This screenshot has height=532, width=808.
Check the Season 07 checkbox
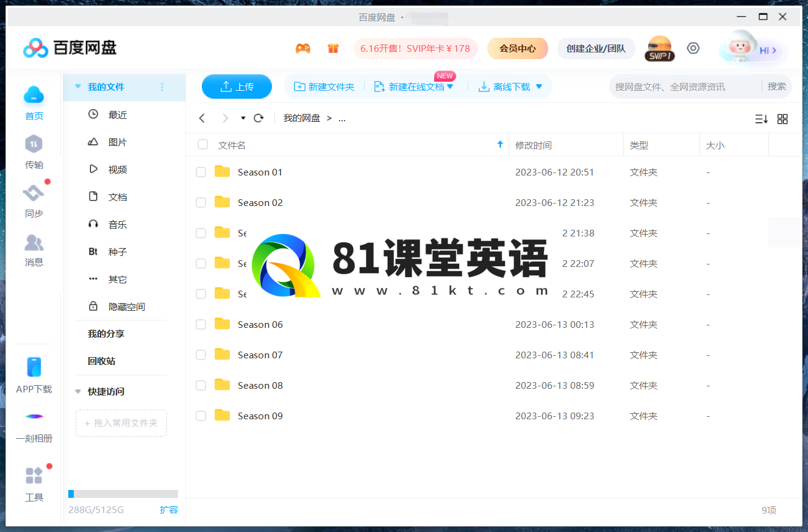tap(201, 355)
